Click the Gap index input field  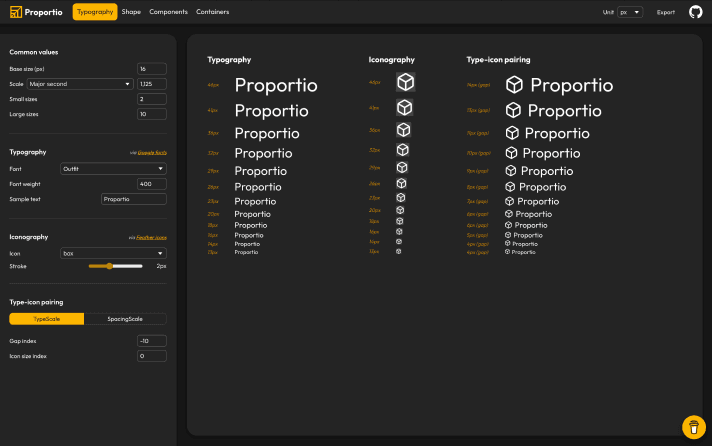pos(152,341)
